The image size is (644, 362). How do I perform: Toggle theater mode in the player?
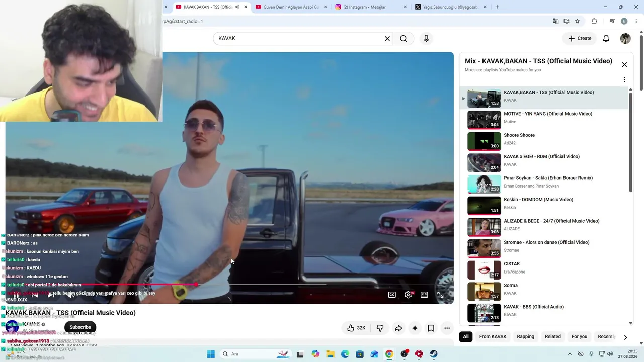point(424,295)
